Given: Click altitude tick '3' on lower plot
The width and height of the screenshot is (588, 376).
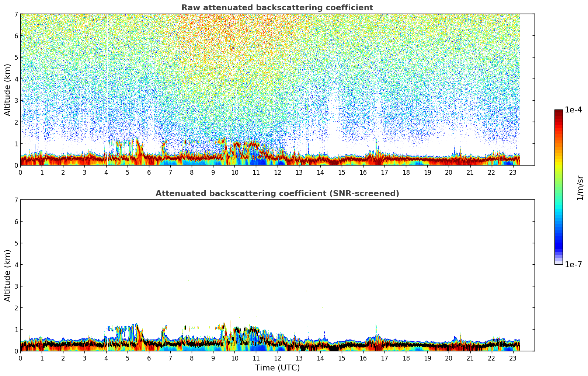Looking at the screenshot, I should (x=16, y=286).
